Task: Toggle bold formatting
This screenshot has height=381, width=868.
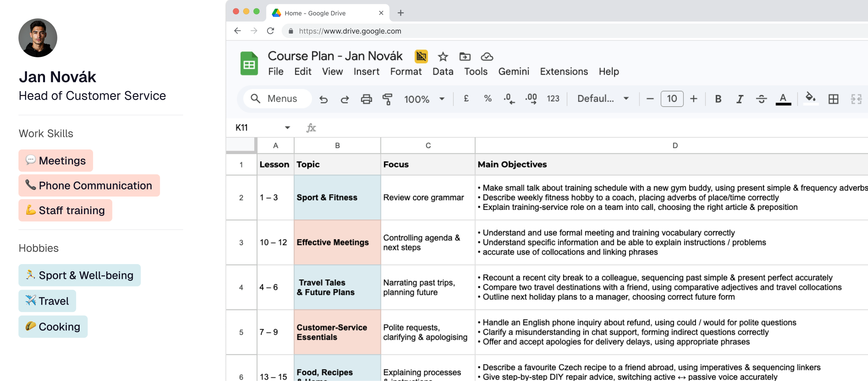Action: click(718, 99)
